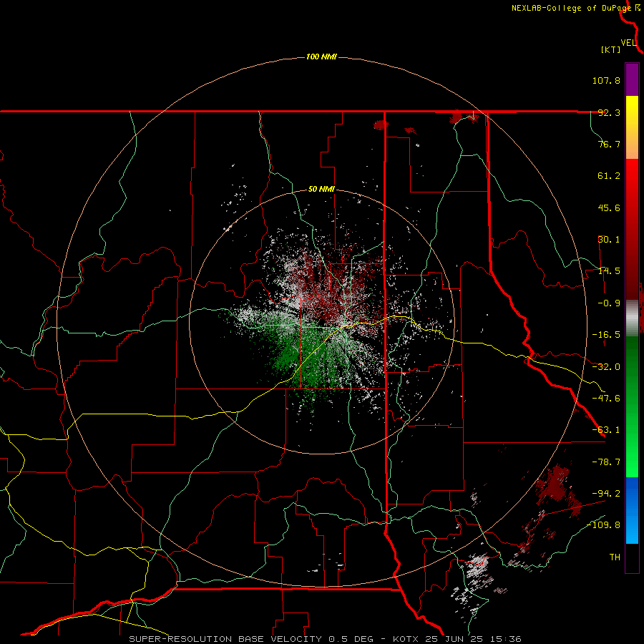Pick the green inbound segment of color bar
The image size is (644, 644).
pos(632,406)
